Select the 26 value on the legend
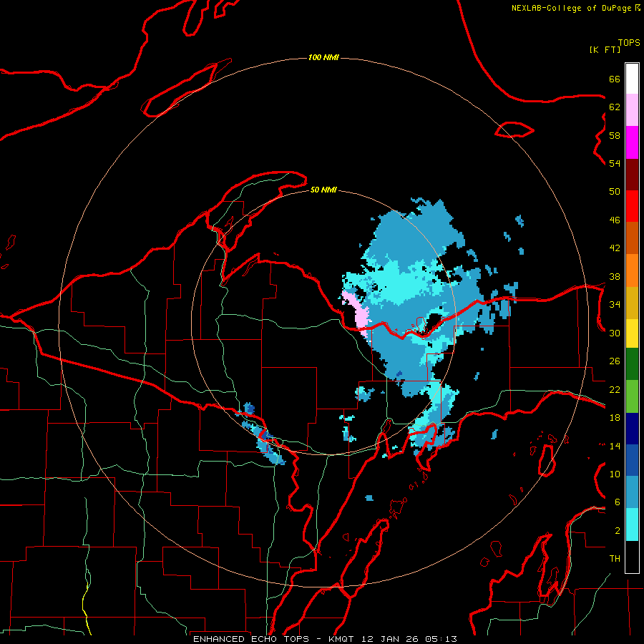This screenshot has height=644, width=644. click(615, 361)
